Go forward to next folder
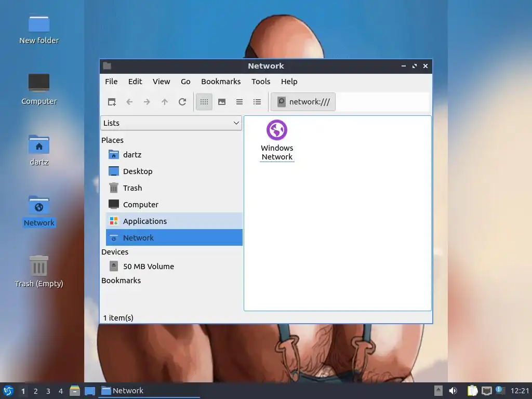 pos(147,102)
